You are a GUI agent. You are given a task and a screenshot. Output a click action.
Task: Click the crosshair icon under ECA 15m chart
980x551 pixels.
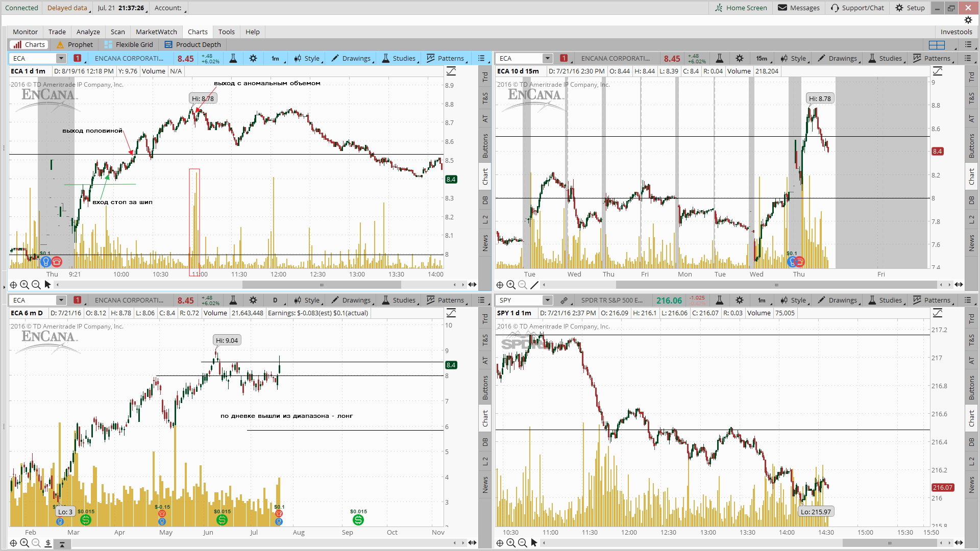point(500,285)
